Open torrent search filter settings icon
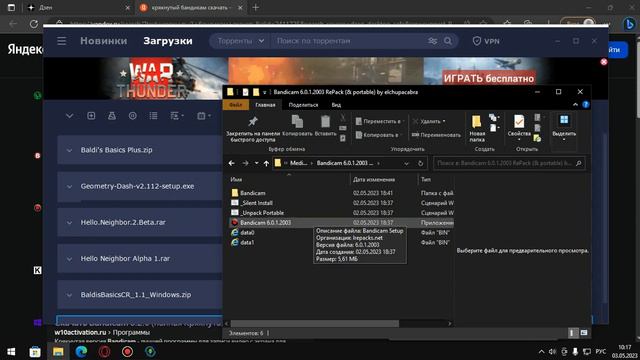 (x=432, y=41)
